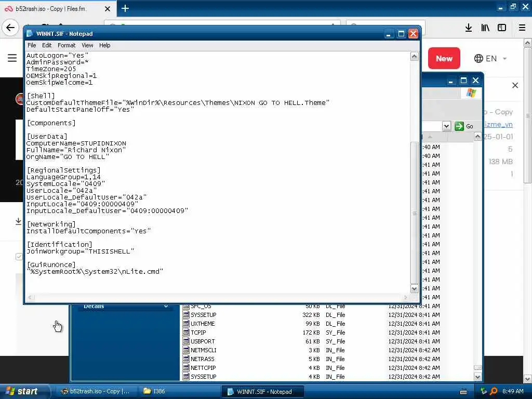Click the USBPORT file name

point(203,341)
